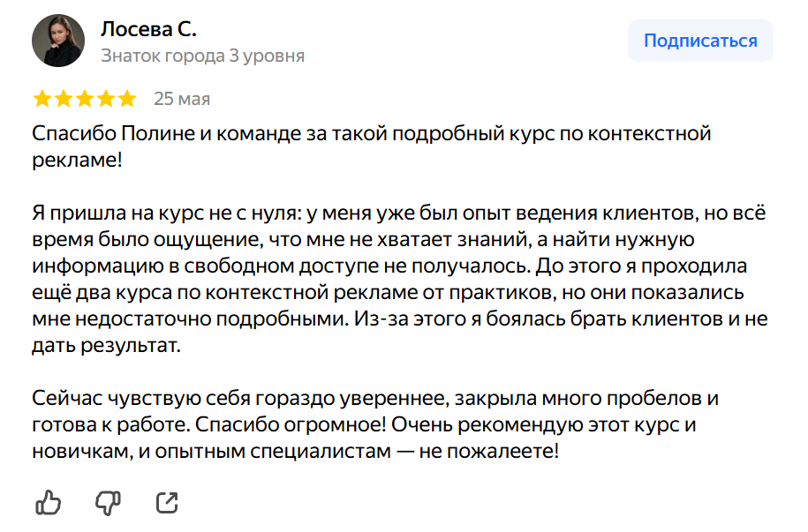808x532 pixels.
Task: Click paragraph starting Я пришла на курс
Action: click(400, 279)
